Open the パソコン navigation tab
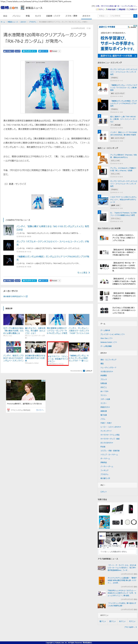The width and height of the screenshot is (138, 644). point(17,16)
